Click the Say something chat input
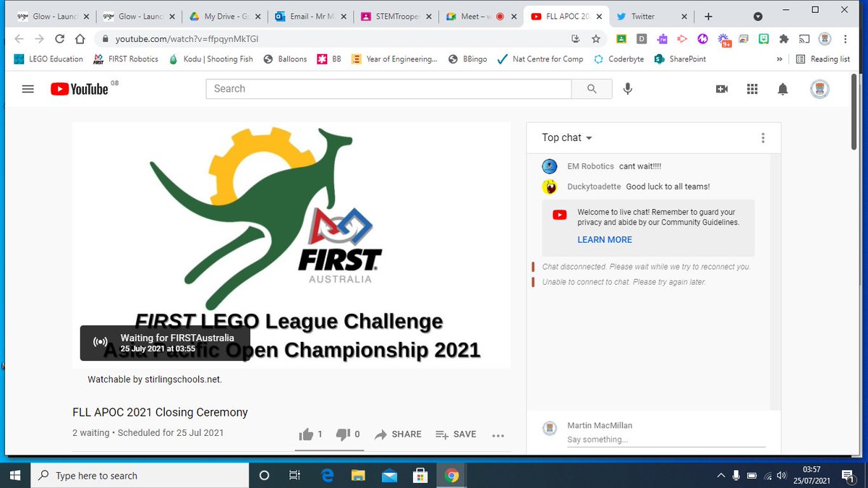 point(665,440)
